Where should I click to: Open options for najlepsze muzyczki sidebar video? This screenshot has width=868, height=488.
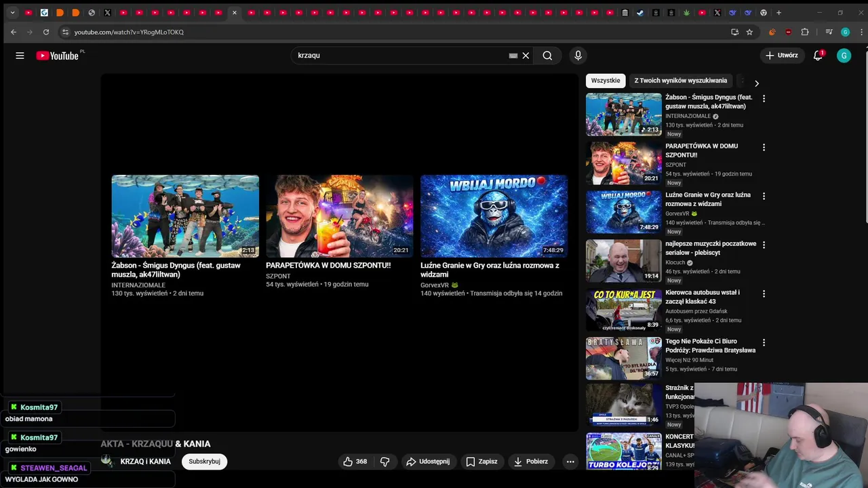[x=764, y=245]
